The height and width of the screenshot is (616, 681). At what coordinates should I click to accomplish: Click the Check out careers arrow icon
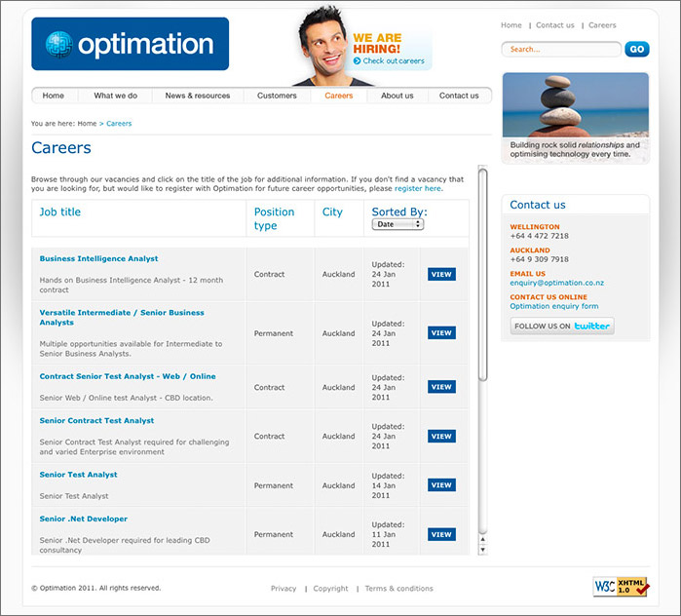tap(357, 60)
